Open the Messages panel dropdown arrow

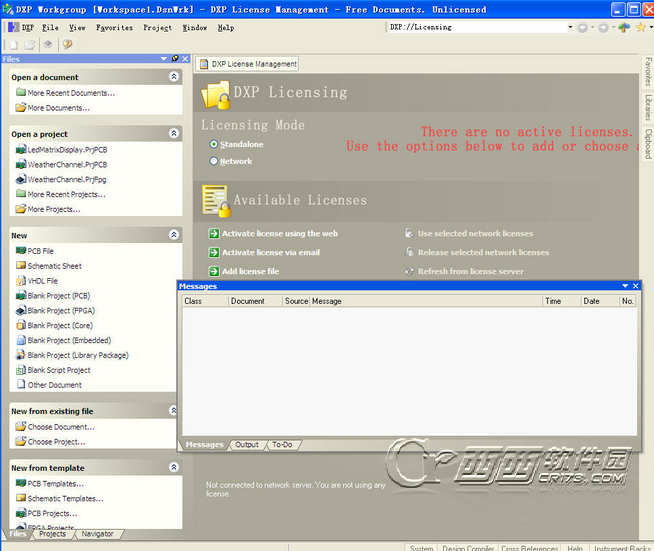625,286
